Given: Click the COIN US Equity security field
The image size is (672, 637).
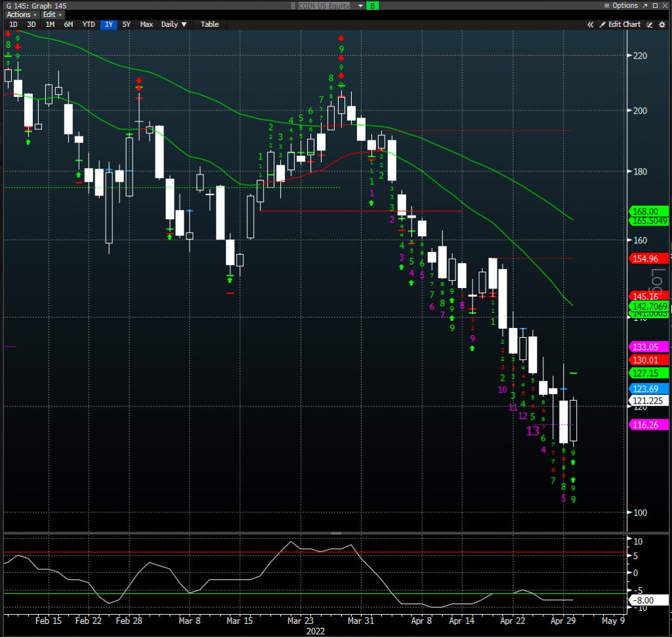Looking at the screenshot, I should click(324, 5).
